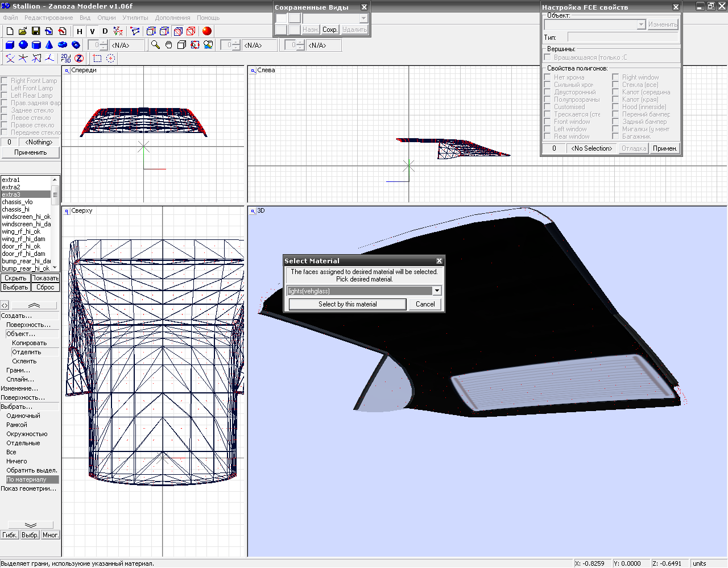Screen dimensions: 728x568
Task: Select the blue sphere primitive icon
Action: 23,45
